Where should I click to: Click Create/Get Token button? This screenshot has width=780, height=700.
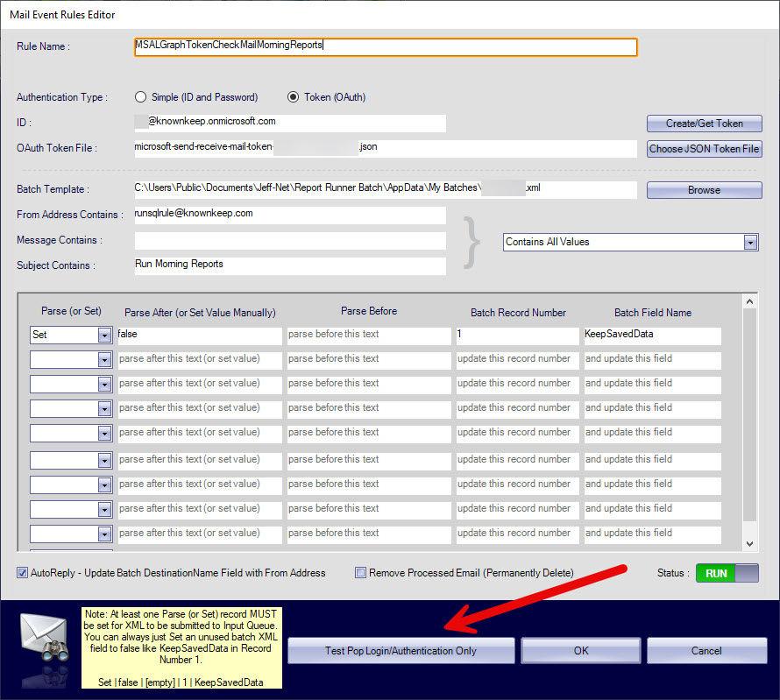point(704,124)
